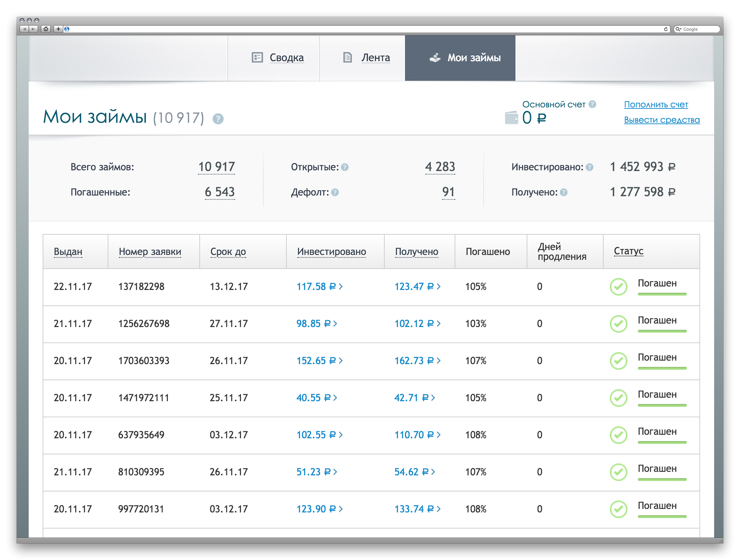Click status checkmark for loan 137182298
Image resolution: width=740 pixels, height=560 pixels.
[x=618, y=287]
